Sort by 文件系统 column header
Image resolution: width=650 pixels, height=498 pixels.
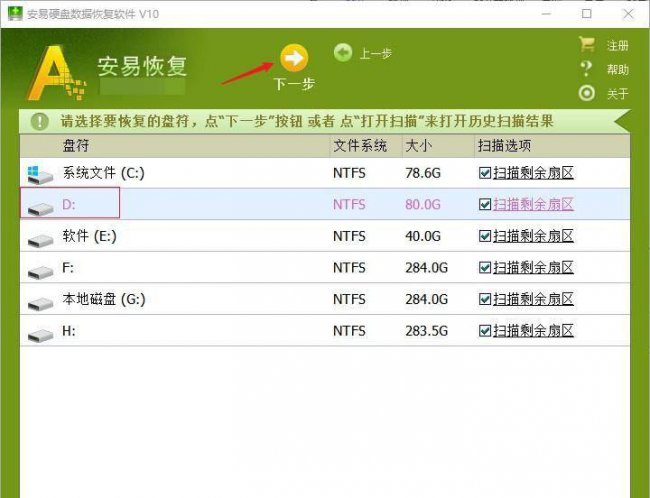point(360,146)
